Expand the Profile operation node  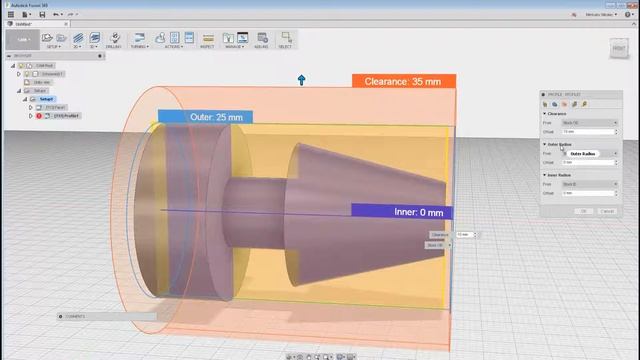click(31, 116)
